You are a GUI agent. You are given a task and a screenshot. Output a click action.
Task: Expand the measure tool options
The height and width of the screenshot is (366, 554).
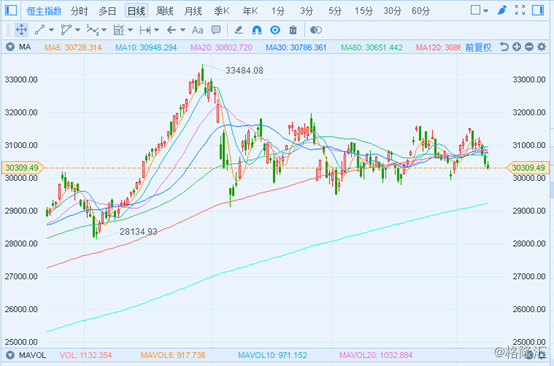[x=157, y=30]
